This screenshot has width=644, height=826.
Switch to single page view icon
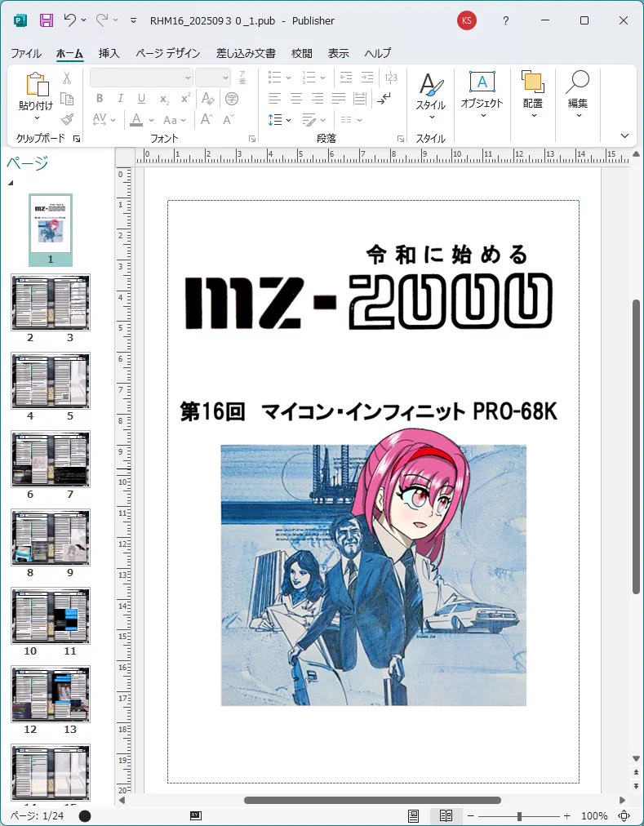click(414, 816)
